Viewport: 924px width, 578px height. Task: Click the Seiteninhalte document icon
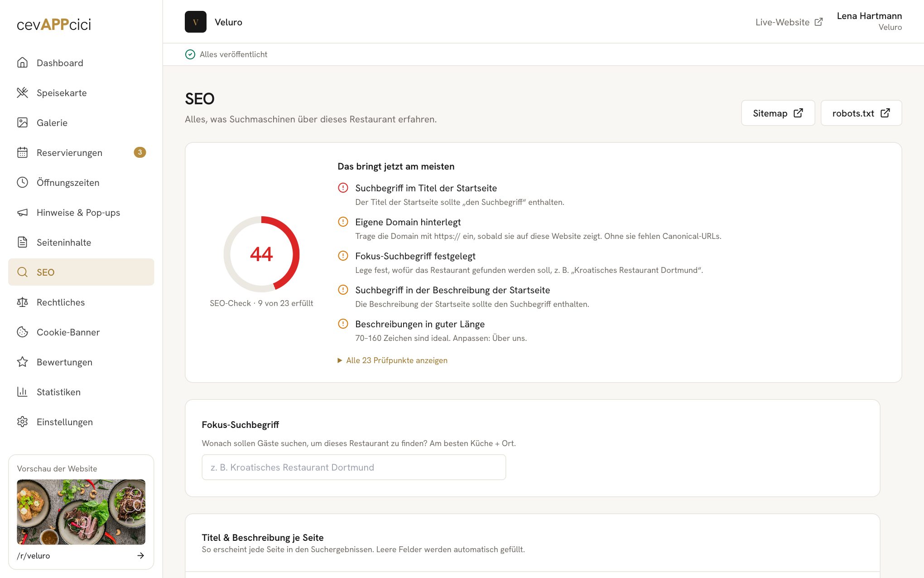pyautogui.click(x=22, y=242)
